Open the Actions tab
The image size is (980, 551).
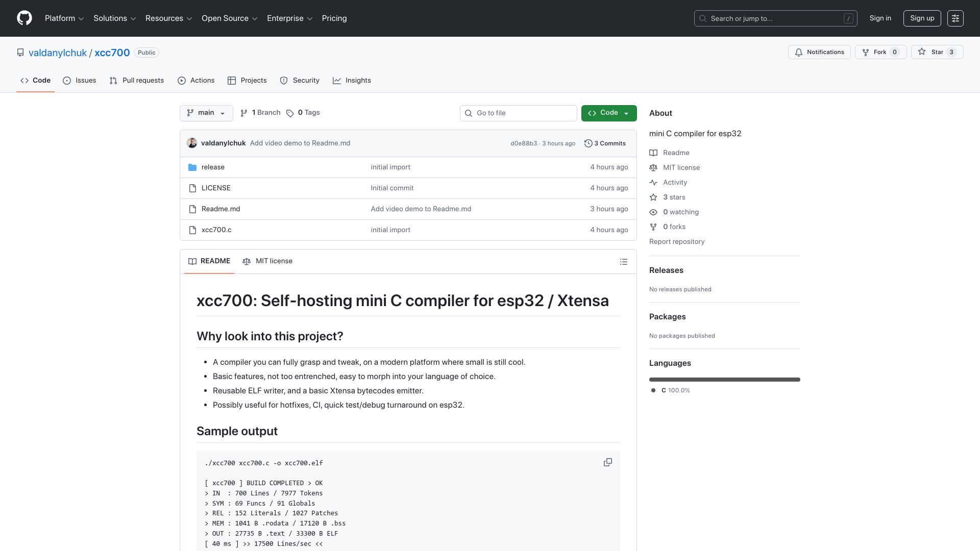tap(196, 81)
